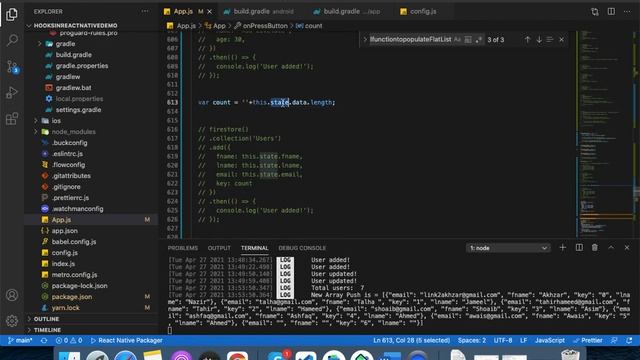Click main* branch in status bar
This screenshot has height=360, width=640.
coord(20,340)
